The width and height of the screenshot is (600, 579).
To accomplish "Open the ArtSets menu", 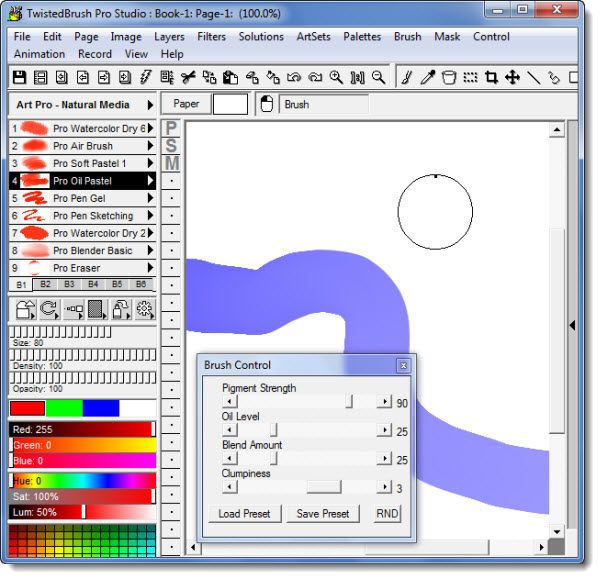I will pyautogui.click(x=313, y=37).
